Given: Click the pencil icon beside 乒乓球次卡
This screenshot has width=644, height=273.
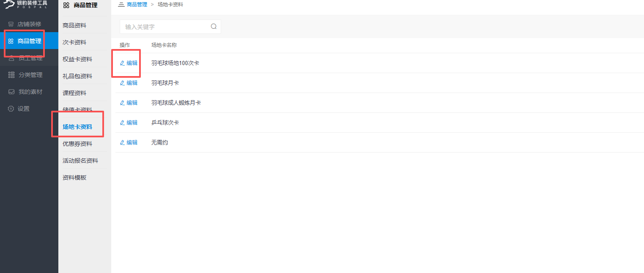Looking at the screenshot, I should click(123, 123).
